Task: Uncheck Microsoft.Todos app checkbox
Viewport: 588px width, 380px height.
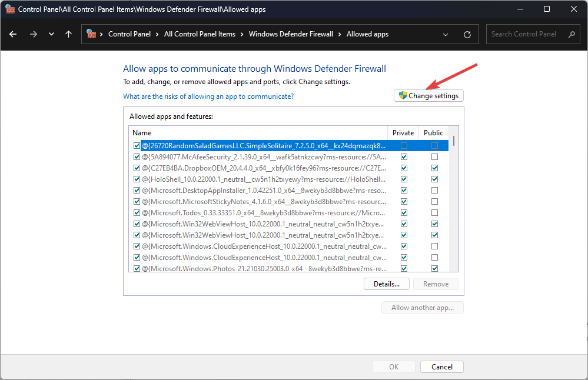Action: [x=137, y=213]
